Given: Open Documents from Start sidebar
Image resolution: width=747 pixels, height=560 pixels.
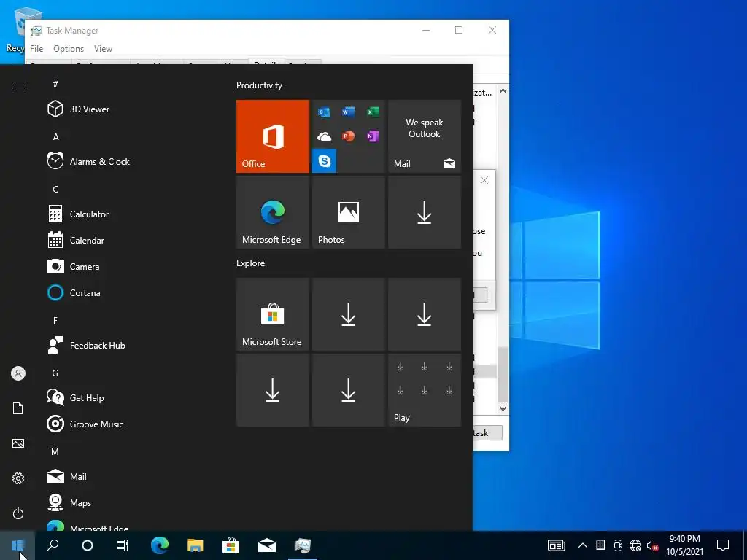Looking at the screenshot, I should tap(18, 408).
